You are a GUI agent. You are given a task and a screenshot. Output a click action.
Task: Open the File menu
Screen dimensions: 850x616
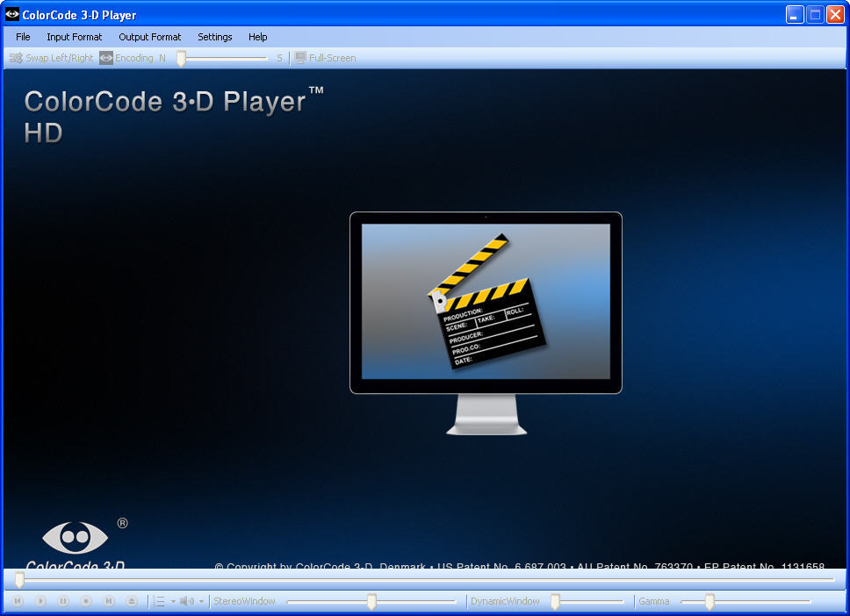(23, 37)
